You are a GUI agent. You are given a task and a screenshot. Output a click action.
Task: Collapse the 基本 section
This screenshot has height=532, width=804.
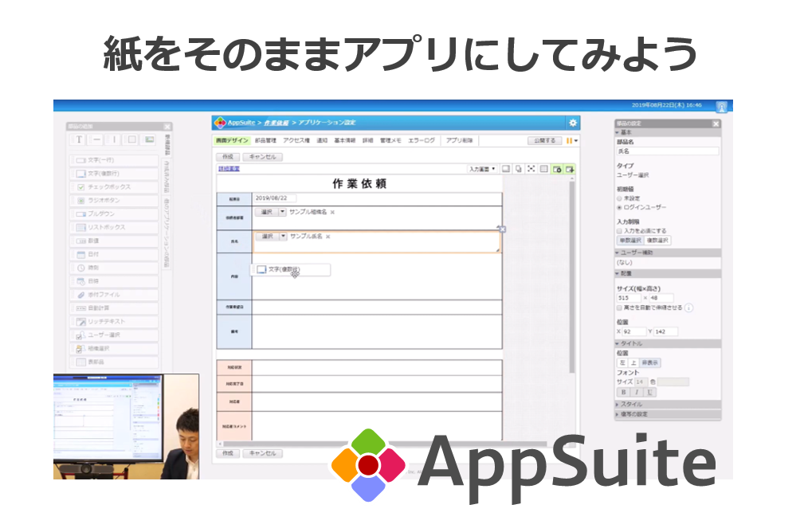click(668, 132)
